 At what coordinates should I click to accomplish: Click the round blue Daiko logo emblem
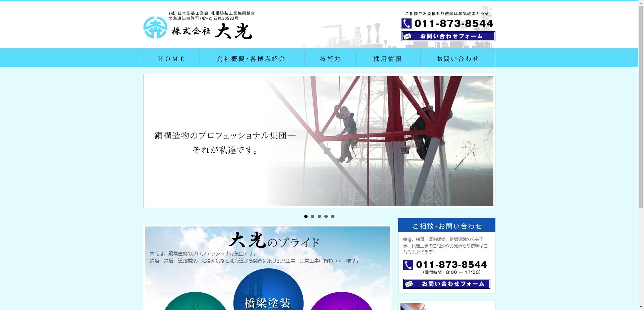(155, 28)
